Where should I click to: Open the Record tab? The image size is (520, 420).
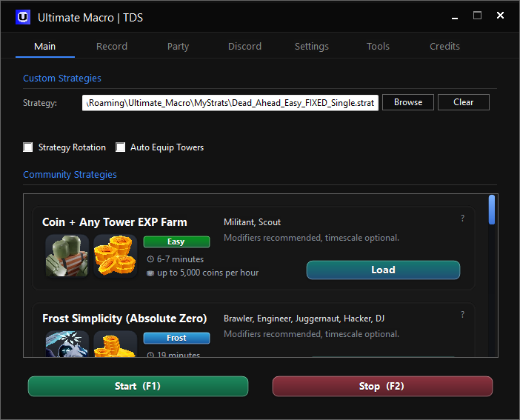112,46
